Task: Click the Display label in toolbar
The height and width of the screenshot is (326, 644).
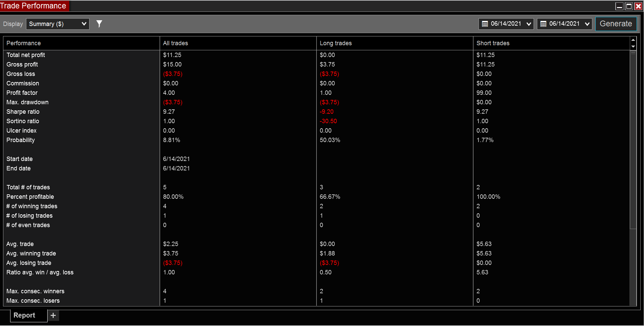Action: pyautogui.click(x=13, y=24)
